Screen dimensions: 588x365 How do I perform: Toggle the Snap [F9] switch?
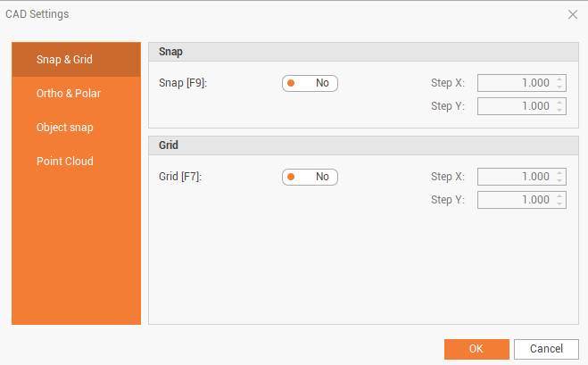[310, 83]
